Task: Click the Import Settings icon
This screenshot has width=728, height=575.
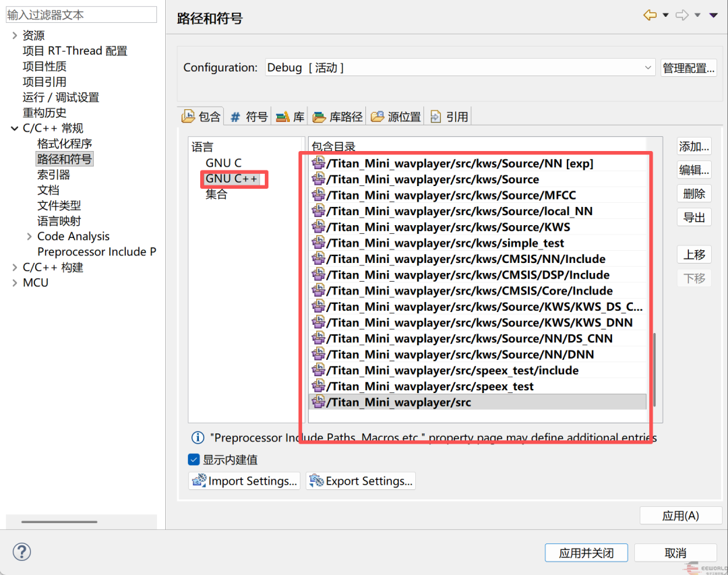Action: click(199, 480)
